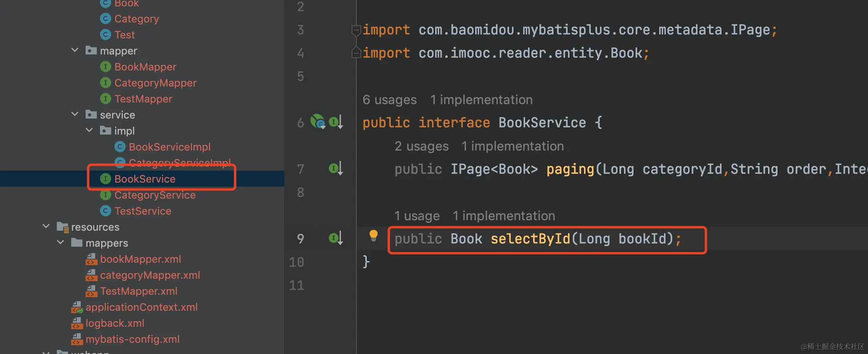This screenshot has width=868, height=354.
Task: Click the CategoryService interface icon
Action: click(x=105, y=195)
